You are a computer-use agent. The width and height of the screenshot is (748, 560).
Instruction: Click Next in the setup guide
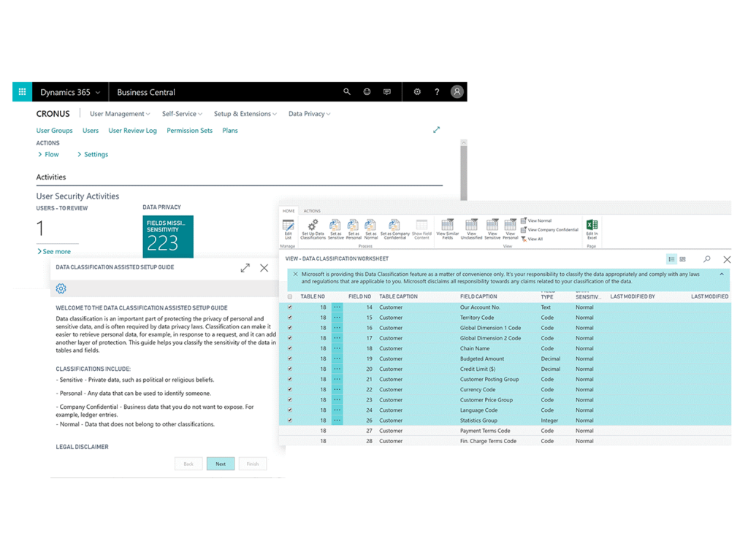(x=221, y=464)
